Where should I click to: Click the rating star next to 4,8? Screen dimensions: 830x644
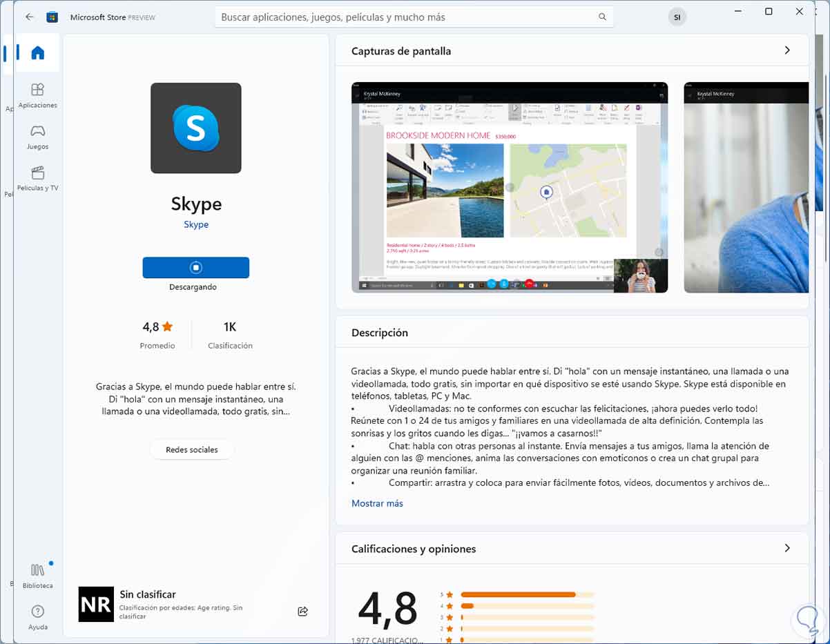[x=168, y=326]
